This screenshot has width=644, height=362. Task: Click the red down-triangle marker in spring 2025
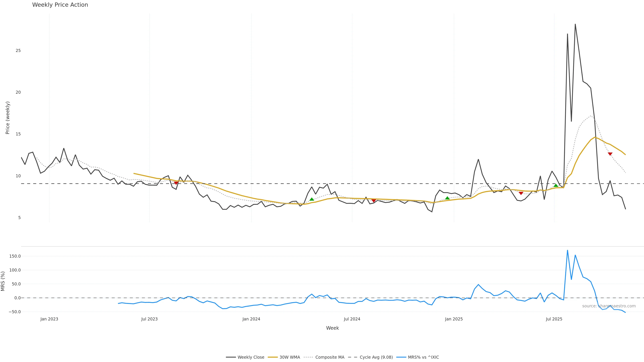521,193
